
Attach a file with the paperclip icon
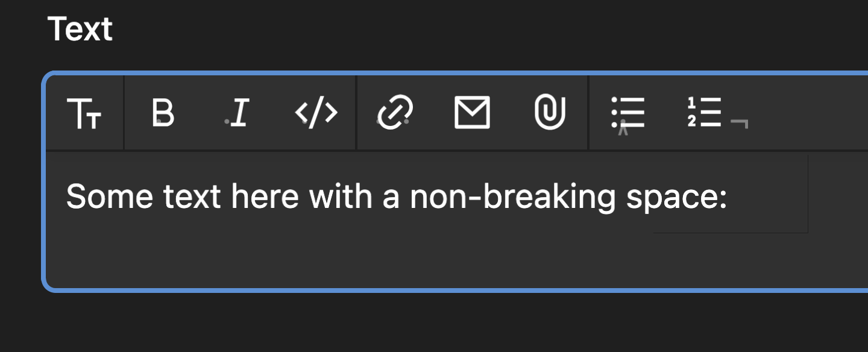coord(550,113)
